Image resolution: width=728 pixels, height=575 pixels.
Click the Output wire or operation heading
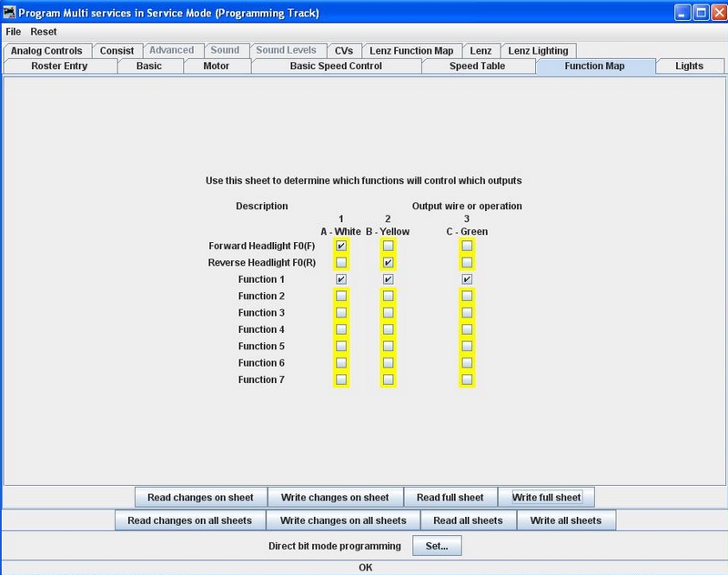[x=467, y=206]
